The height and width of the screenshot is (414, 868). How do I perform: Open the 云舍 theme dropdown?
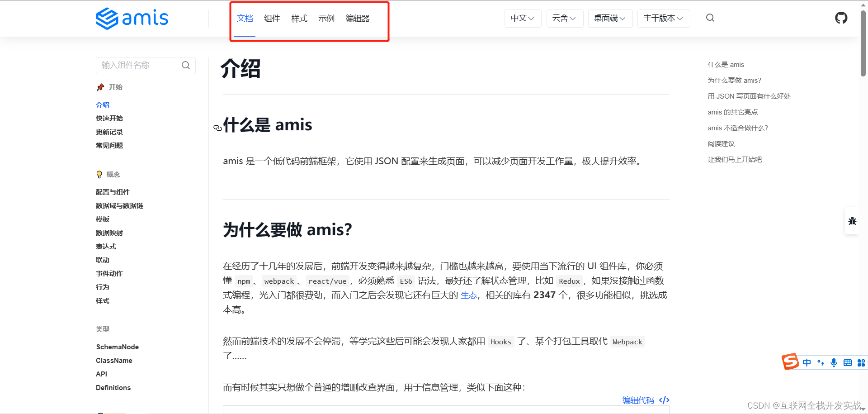[565, 19]
